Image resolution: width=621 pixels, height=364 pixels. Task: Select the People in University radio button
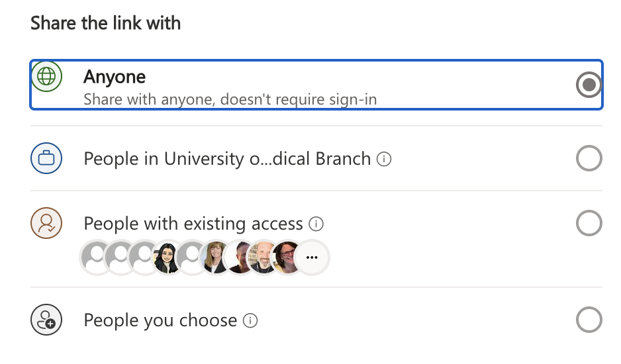click(589, 159)
